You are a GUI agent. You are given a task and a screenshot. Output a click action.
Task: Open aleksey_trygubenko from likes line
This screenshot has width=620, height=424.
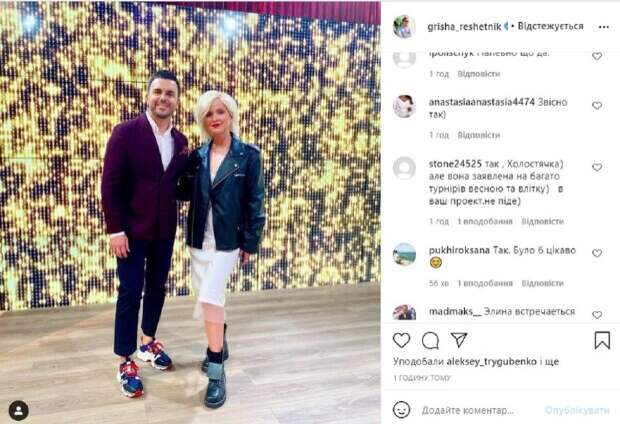click(491, 362)
